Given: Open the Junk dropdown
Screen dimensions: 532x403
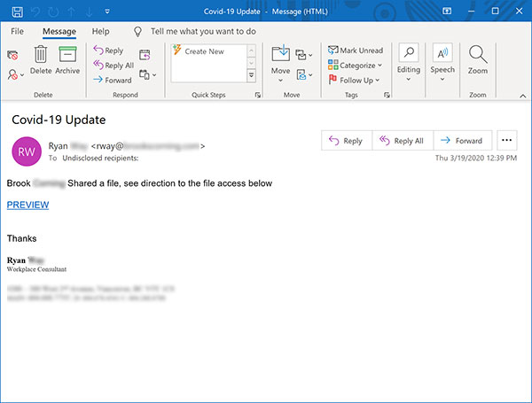Looking at the screenshot, I should coord(16,74).
